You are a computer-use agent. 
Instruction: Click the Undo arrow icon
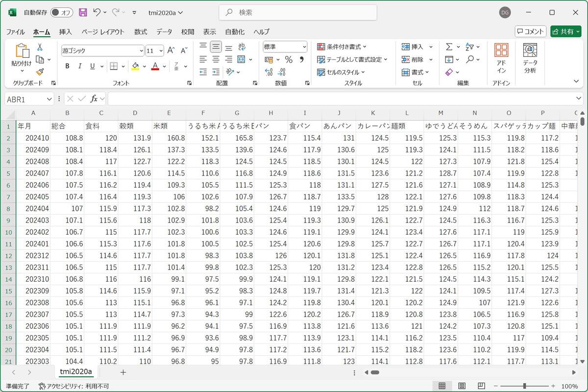coord(97,12)
